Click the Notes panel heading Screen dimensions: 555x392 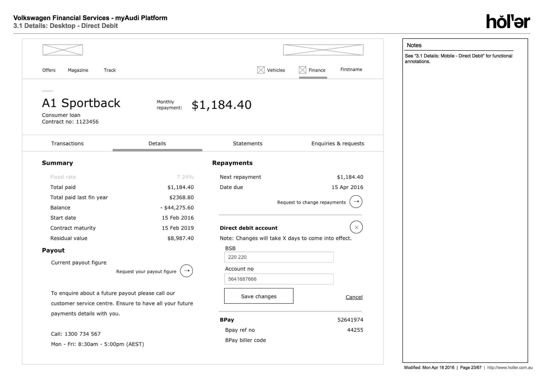414,45
